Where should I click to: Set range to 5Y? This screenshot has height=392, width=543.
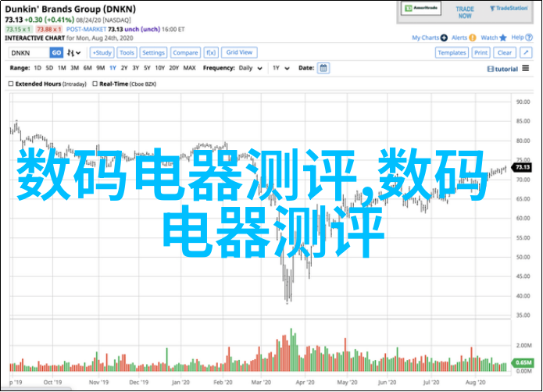(x=147, y=68)
